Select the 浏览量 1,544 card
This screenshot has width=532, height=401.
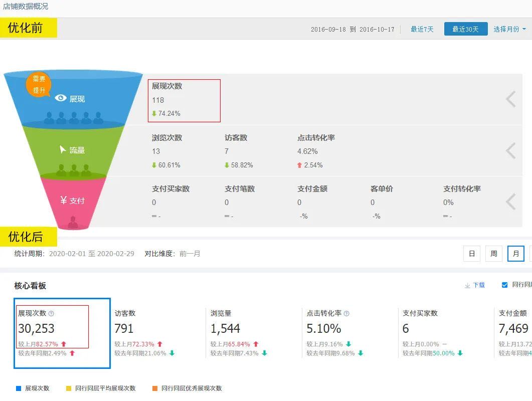254,333
